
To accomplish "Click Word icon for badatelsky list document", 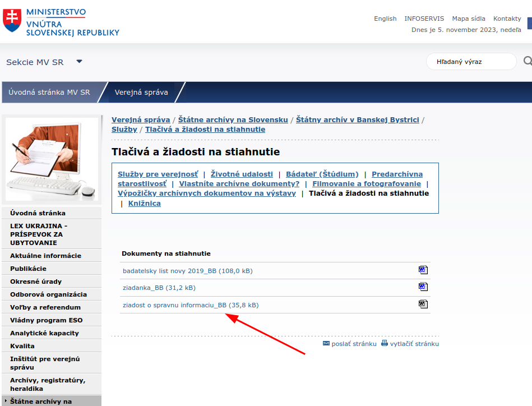I will [423, 270].
